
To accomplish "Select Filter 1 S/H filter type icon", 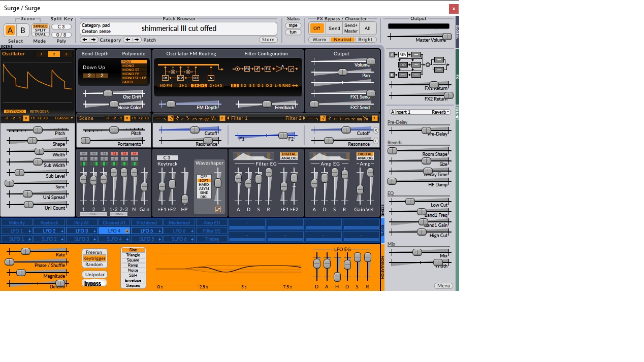I will pyautogui.click(x=214, y=118).
